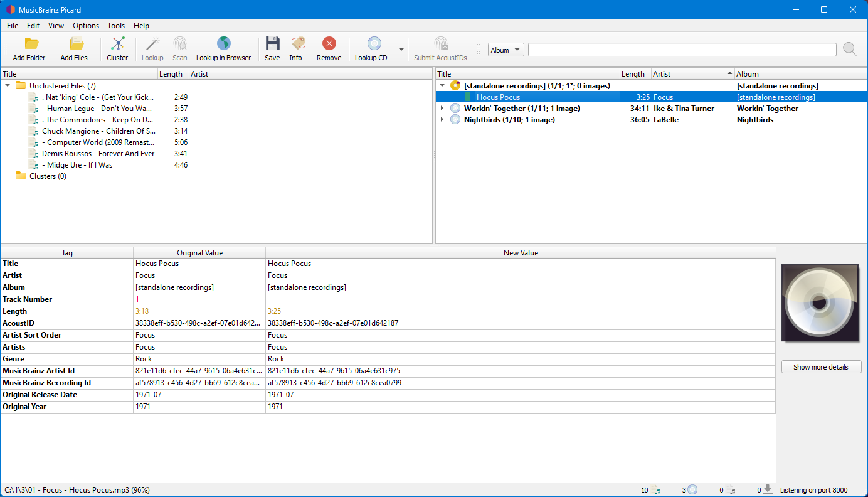Screen dimensions: 868x497
Task: Click the red Remove icon
Action: 329,43
